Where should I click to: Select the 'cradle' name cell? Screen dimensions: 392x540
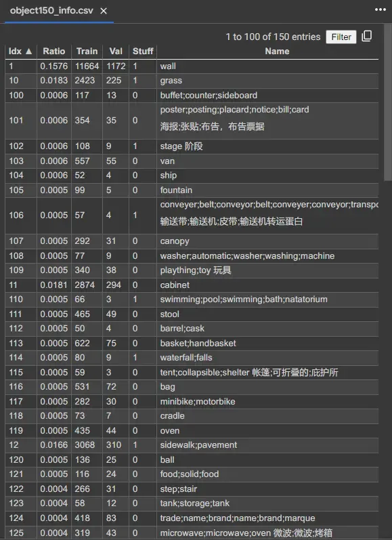[x=267, y=416]
